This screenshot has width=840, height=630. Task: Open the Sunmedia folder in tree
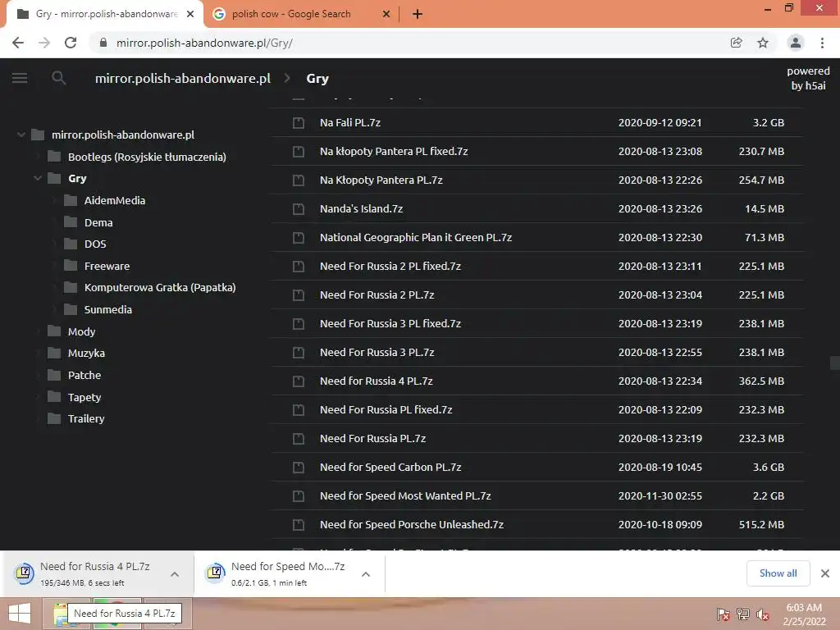point(107,309)
